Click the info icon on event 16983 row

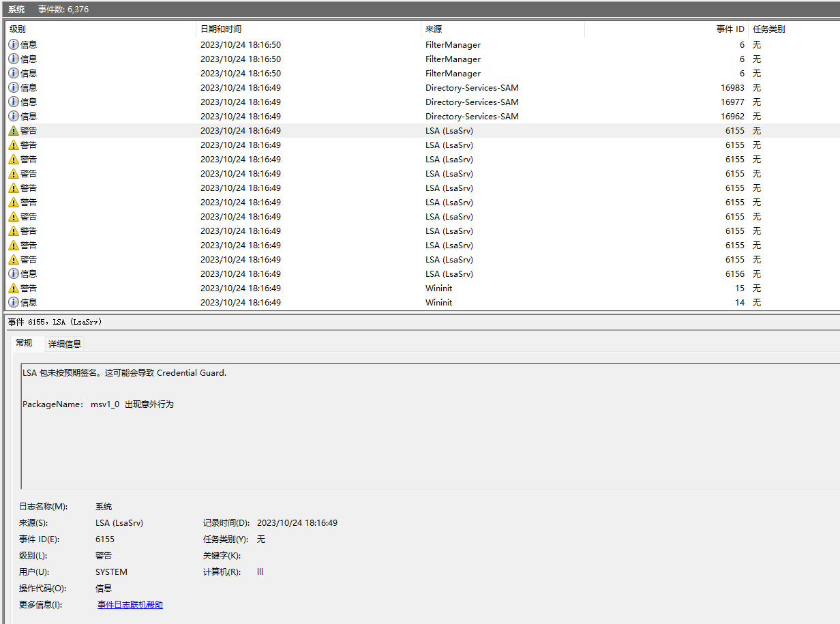click(x=14, y=87)
